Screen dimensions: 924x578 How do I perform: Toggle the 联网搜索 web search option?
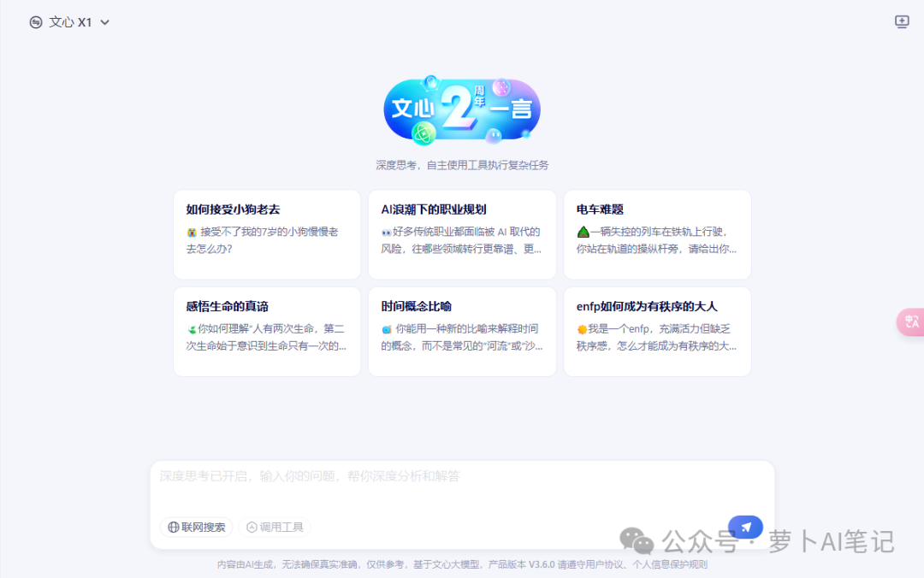[x=197, y=527]
